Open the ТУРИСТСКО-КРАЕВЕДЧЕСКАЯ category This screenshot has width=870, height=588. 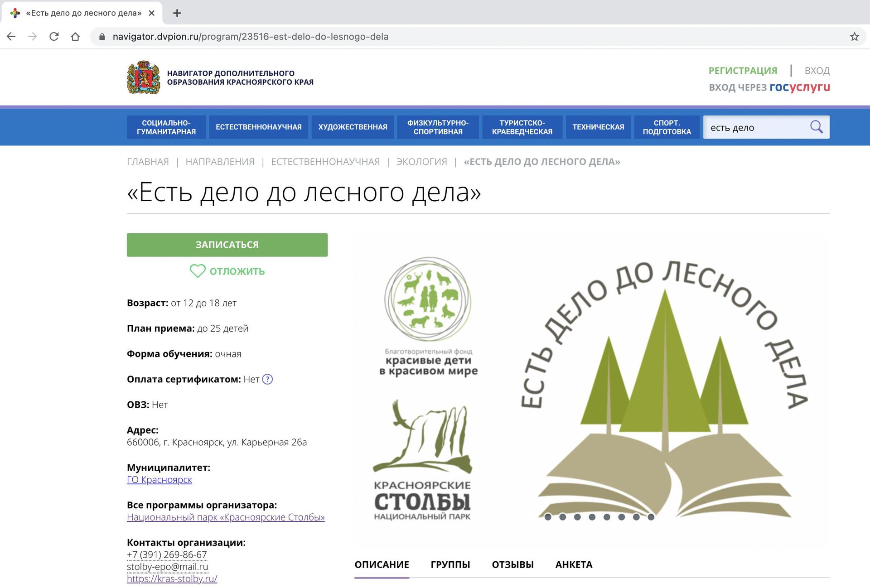[x=522, y=127]
